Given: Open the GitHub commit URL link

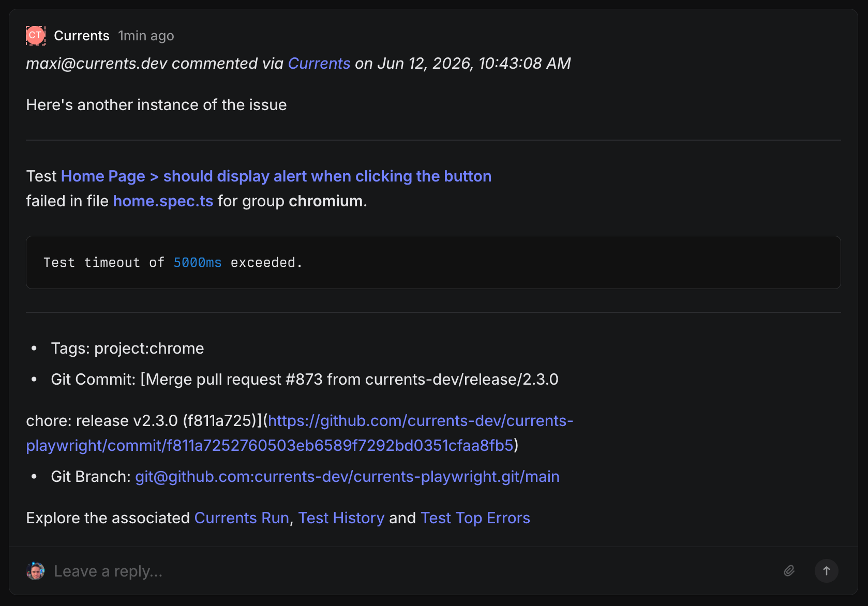Looking at the screenshot, I should [300, 433].
